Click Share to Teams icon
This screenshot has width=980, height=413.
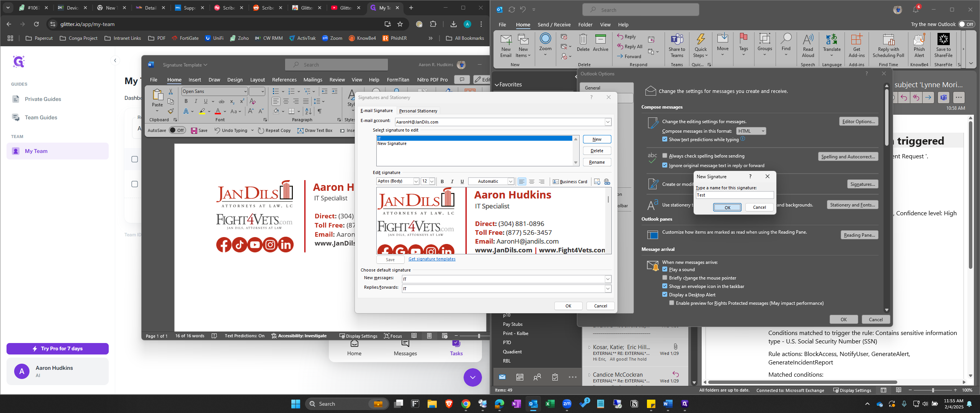(677, 45)
